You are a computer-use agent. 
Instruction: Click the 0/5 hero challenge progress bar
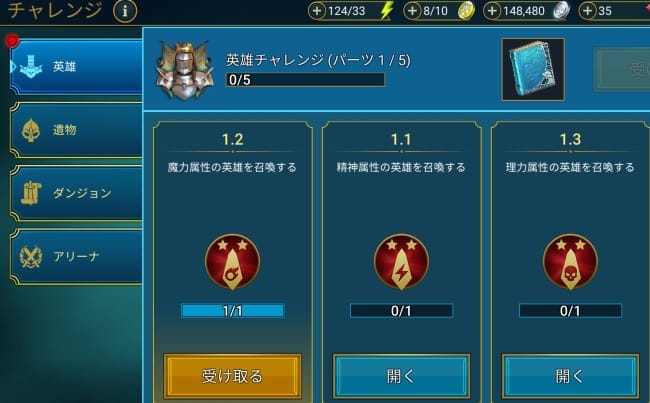pyautogui.click(x=306, y=80)
